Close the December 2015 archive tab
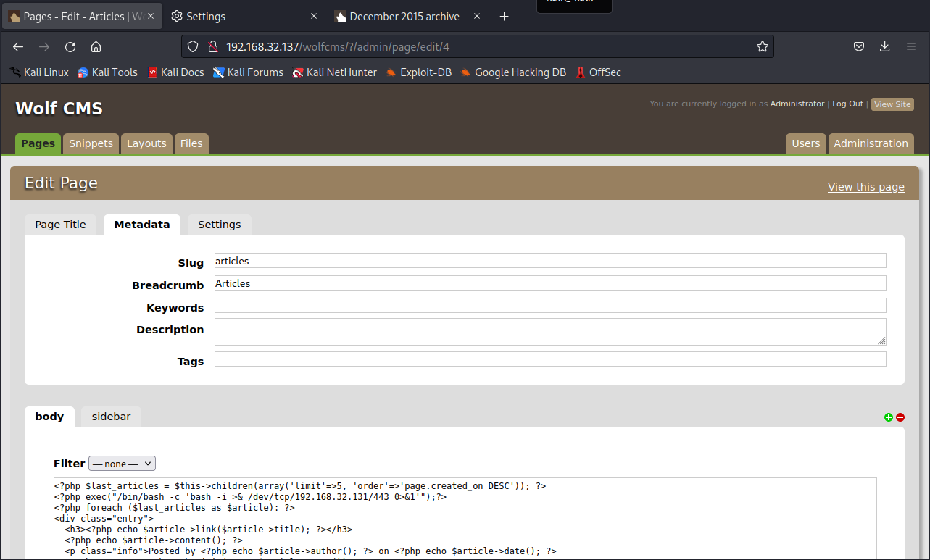The height and width of the screenshot is (560, 930). [477, 16]
